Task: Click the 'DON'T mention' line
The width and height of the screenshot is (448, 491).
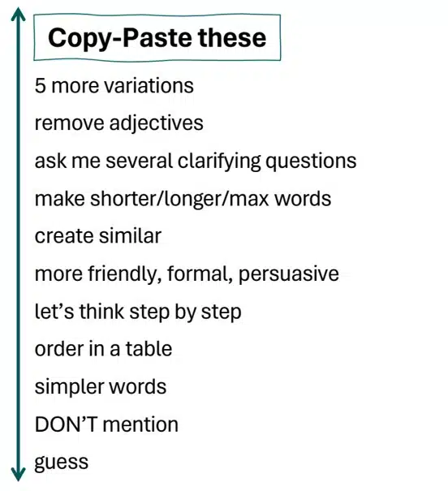Action: pyautogui.click(x=106, y=424)
